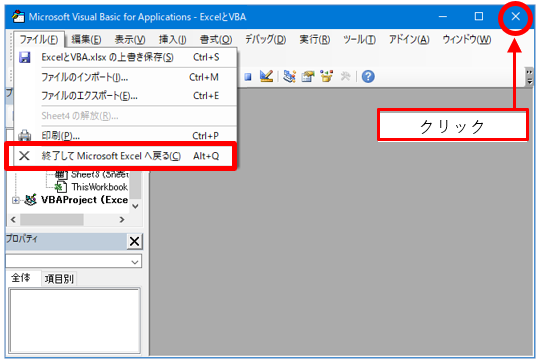Click the save floppy disk icon in File menu
544x363 pixels.
(x=24, y=57)
